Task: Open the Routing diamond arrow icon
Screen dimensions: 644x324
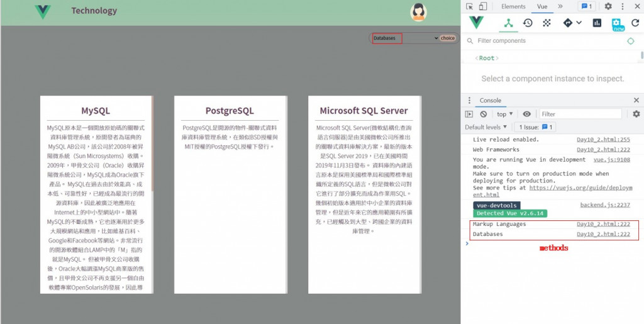Action: pyautogui.click(x=568, y=23)
